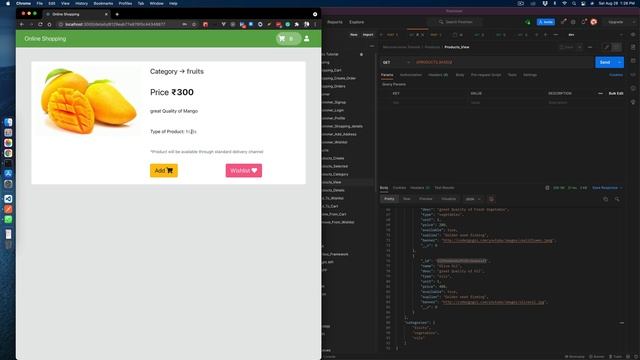This screenshot has width=640, height=360.
Task: Open the Save Response dropdown
Action: click(607, 188)
